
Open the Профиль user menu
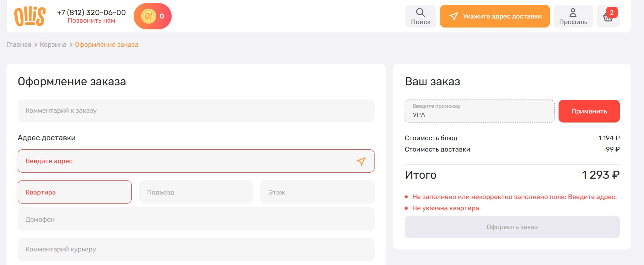click(573, 16)
